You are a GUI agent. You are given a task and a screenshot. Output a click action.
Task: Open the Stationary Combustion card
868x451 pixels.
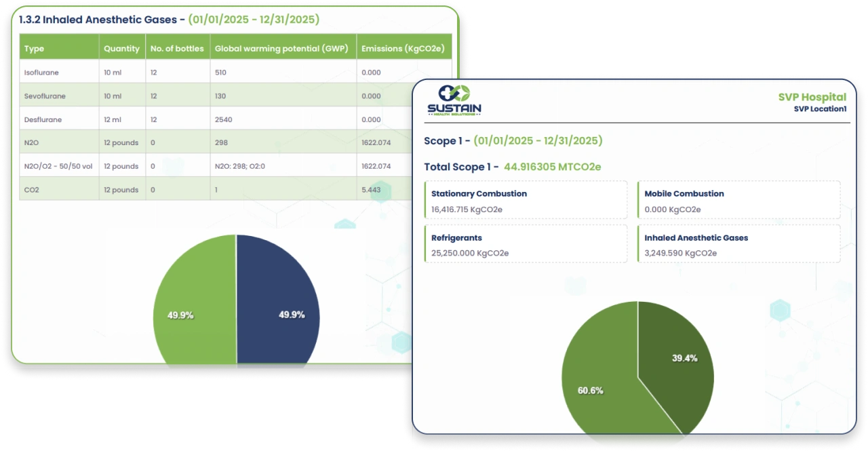pyautogui.click(x=526, y=201)
